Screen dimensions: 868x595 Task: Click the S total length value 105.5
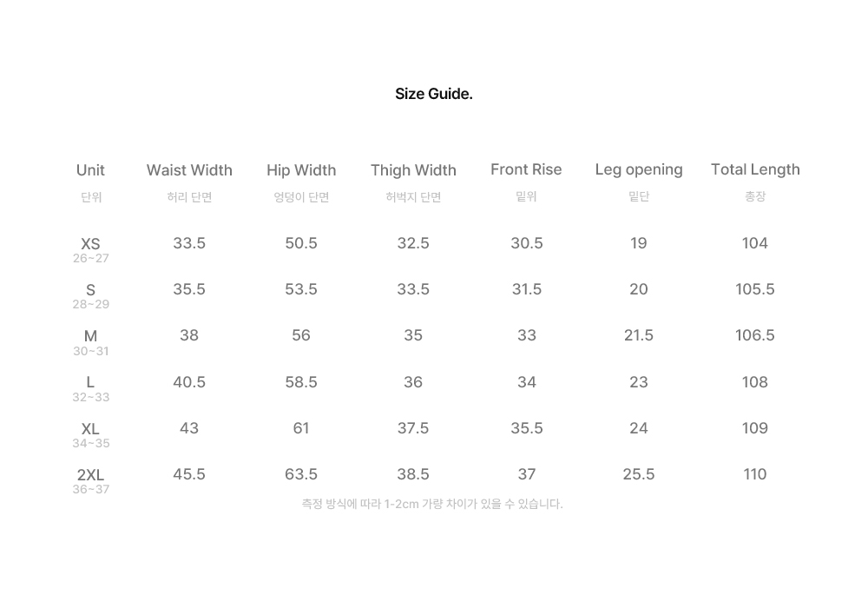(755, 289)
